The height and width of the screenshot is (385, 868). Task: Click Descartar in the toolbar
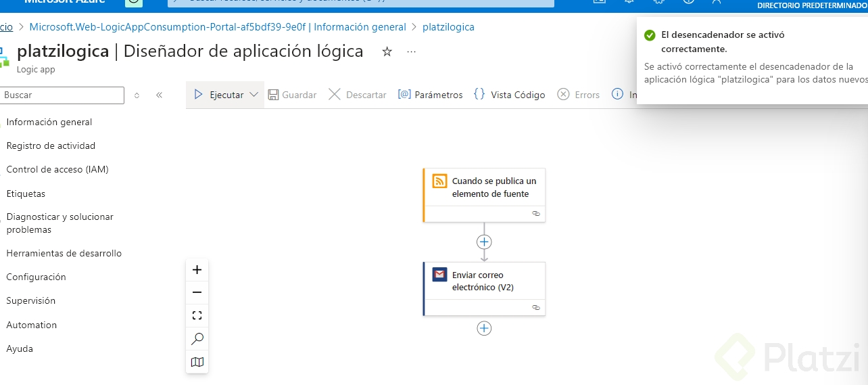tap(358, 95)
